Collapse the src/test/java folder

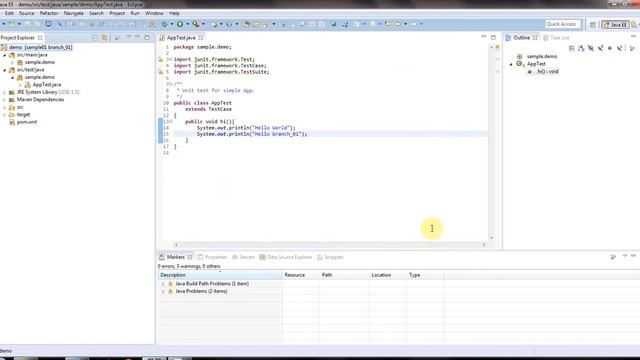click(x=5, y=70)
